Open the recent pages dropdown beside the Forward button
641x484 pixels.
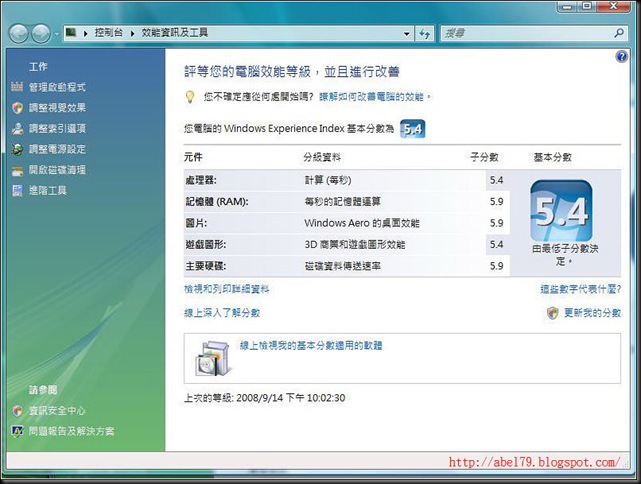[x=56, y=34]
